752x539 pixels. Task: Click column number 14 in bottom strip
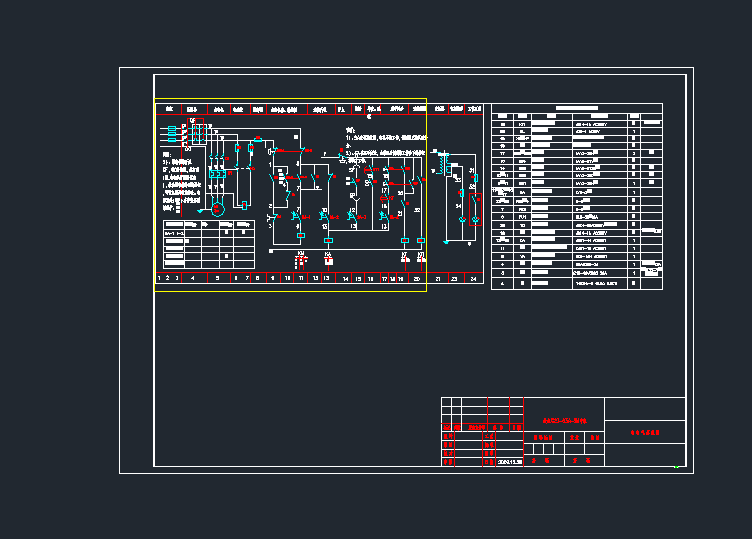pyautogui.click(x=345, y=278)
